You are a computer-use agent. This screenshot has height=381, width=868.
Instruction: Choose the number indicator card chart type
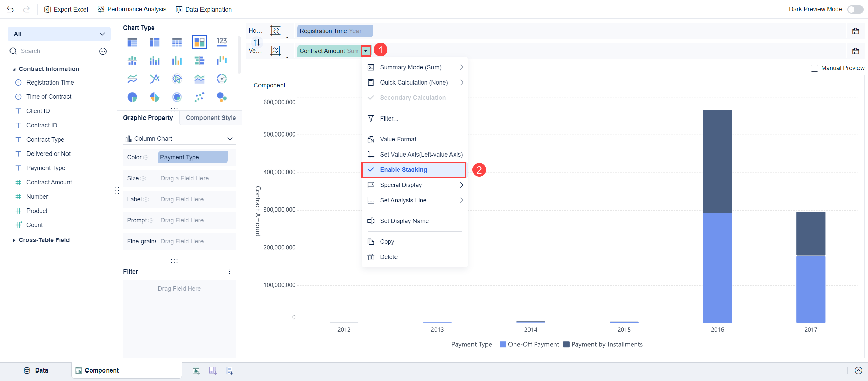click(221, 42)
